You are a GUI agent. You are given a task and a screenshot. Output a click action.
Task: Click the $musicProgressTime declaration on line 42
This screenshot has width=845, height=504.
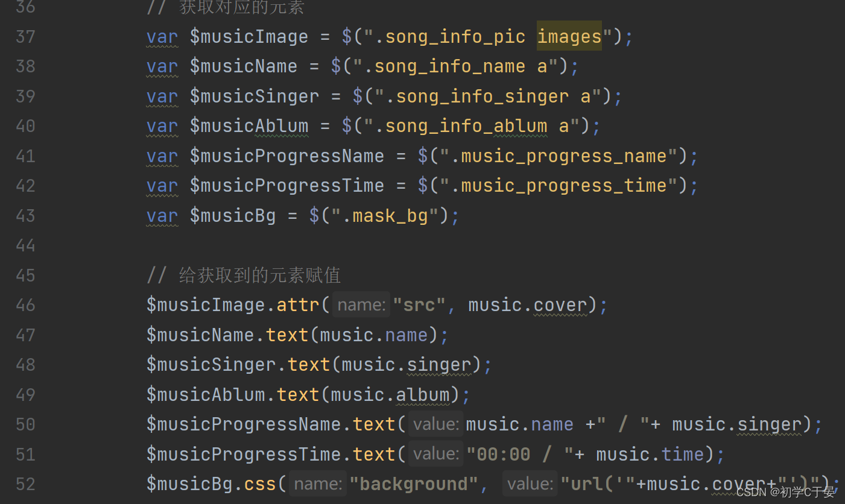pos(287,186)
